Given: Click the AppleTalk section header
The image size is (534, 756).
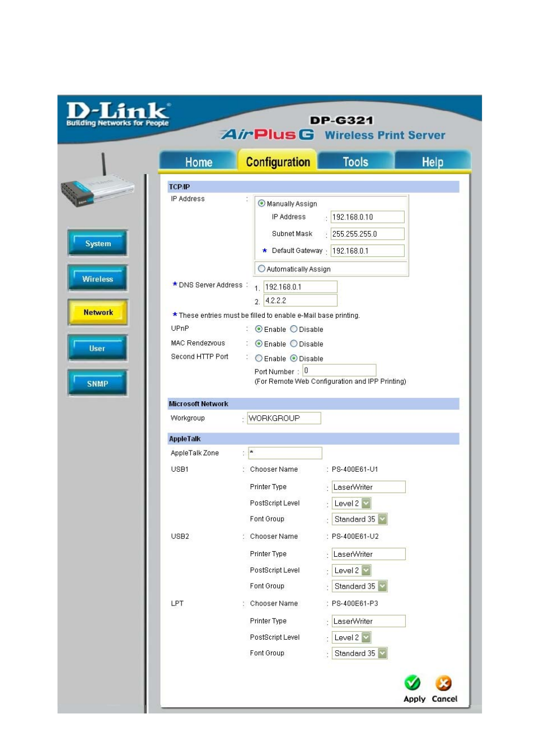Looking at the screenshot, I should click(313, 439).
